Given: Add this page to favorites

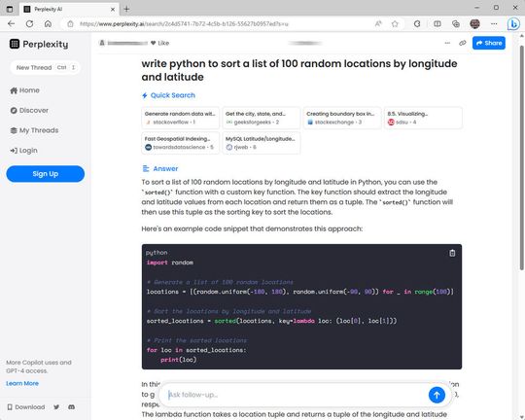Looking at the screenshot, I should coord(395,23).
